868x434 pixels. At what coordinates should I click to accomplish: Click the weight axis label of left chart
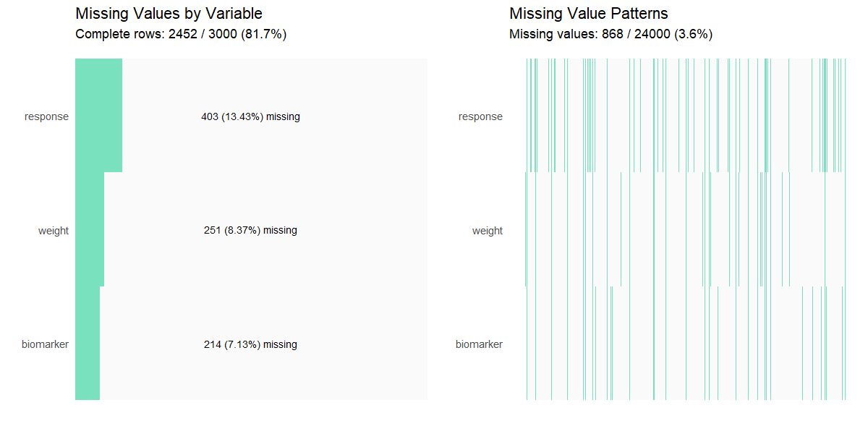54,231
